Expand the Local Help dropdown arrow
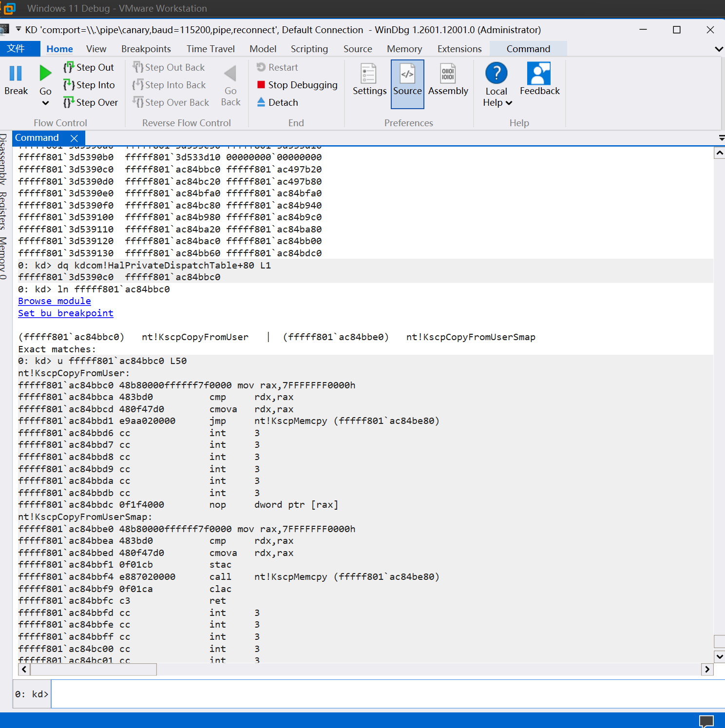Viewport: 725px width, 728px height. point(509,103)
